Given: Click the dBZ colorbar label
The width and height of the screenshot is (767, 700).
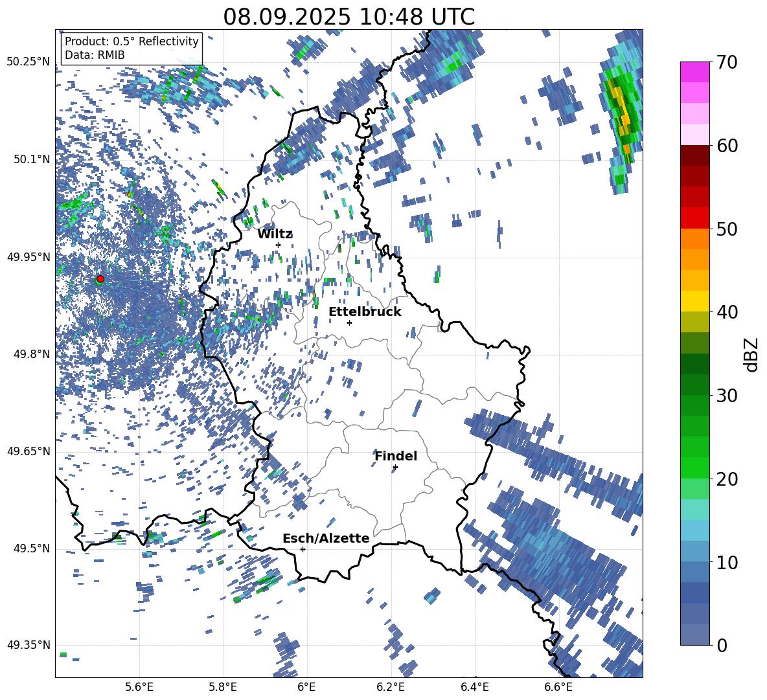Looking at the screenshot, I should point(752,355).
